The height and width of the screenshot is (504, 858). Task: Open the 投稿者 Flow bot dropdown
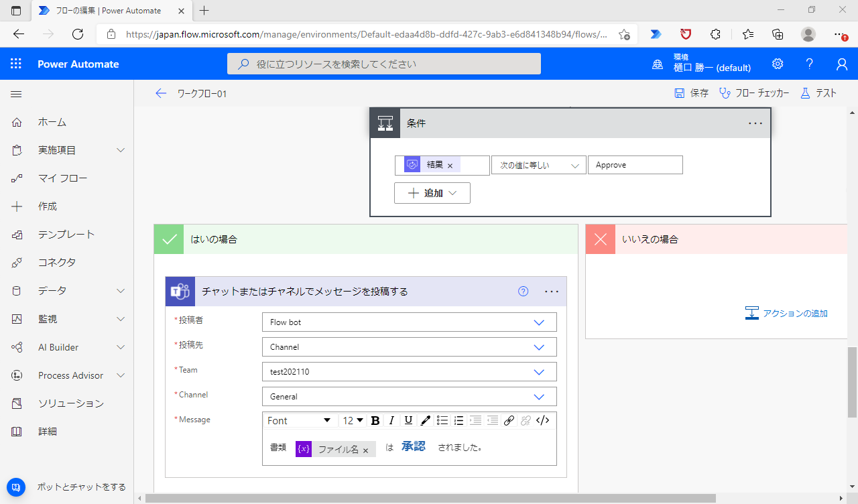pos(410,322)
